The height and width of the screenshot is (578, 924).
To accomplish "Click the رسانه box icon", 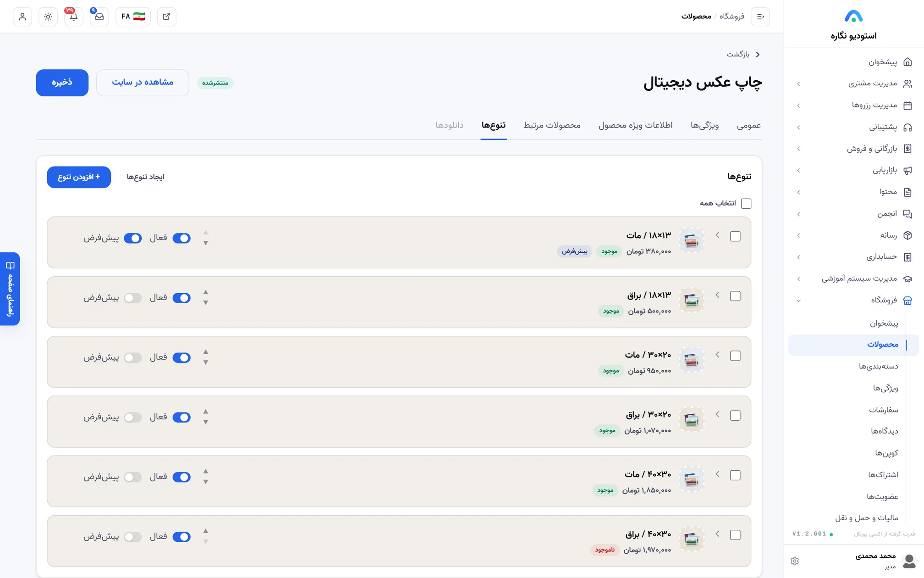I will (907, 235).
